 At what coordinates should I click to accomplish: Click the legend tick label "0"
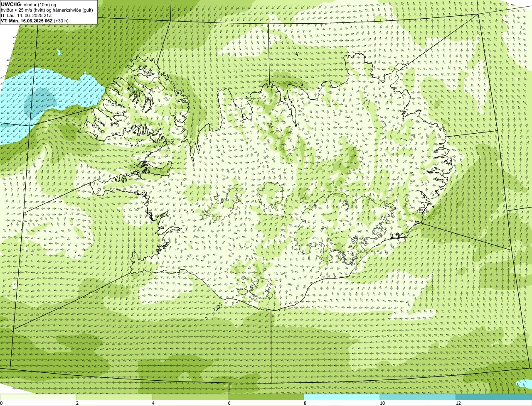[x=1, y=403]
